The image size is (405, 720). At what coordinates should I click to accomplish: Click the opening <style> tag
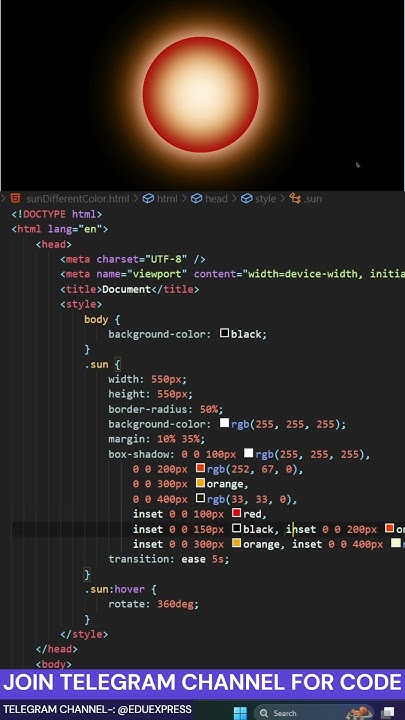coord(81,304)
